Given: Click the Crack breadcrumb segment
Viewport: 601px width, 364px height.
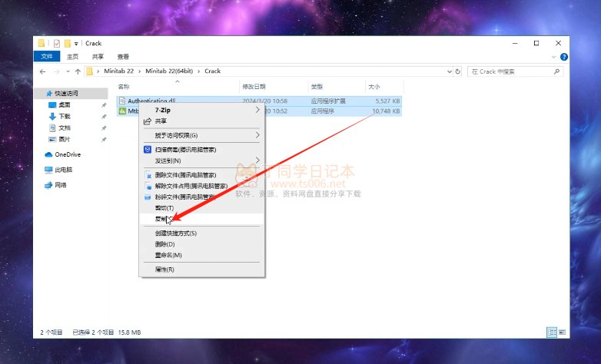Looking at the screenshot, I should [x=212, y=71].
